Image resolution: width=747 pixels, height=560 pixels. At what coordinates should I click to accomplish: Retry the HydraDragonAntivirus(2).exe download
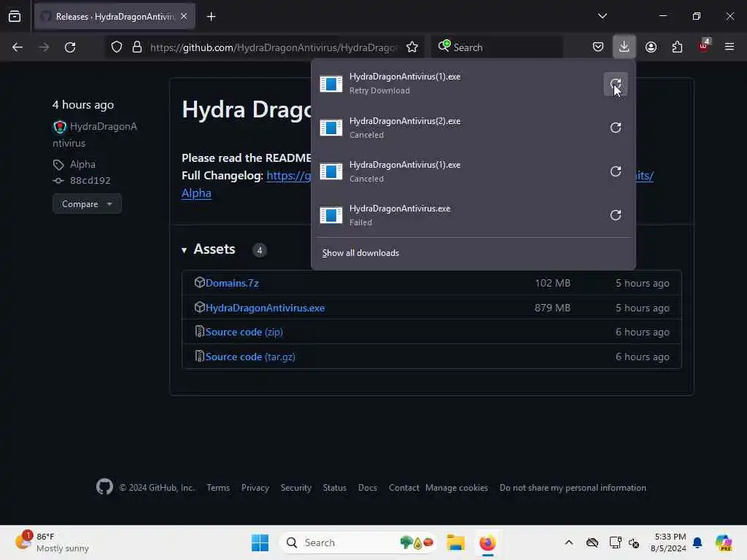point(615,128)
